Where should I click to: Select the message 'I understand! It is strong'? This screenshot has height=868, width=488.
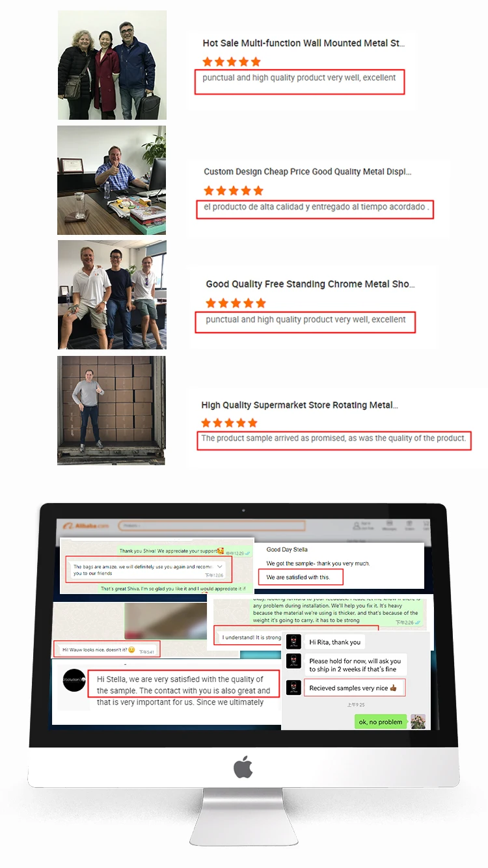coord(251,637)
